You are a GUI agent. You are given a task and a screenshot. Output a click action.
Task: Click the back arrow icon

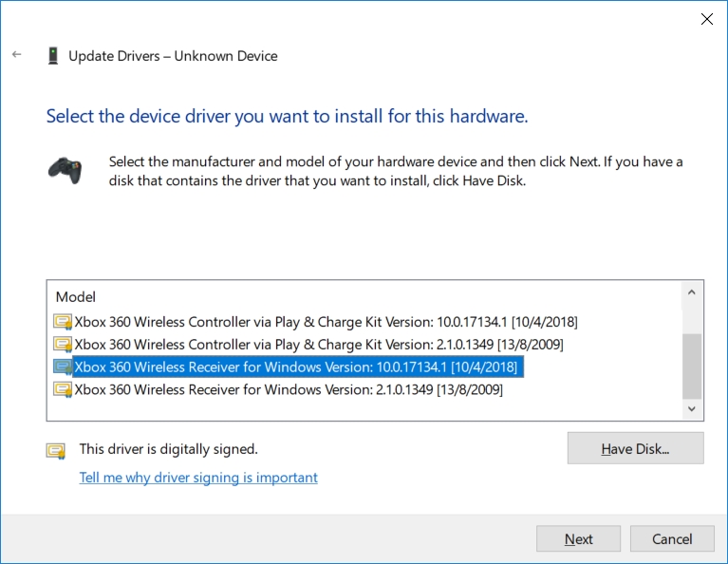point(17,54)
